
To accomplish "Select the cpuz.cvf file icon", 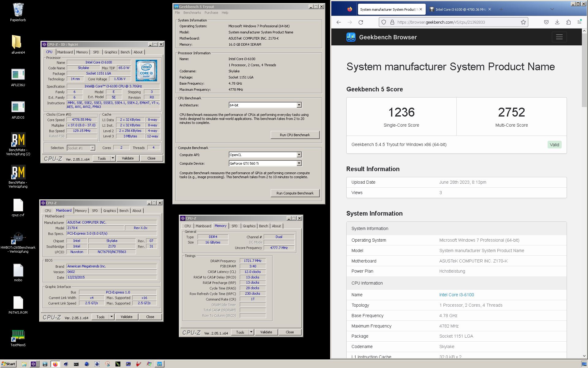I will click(18, 208).
